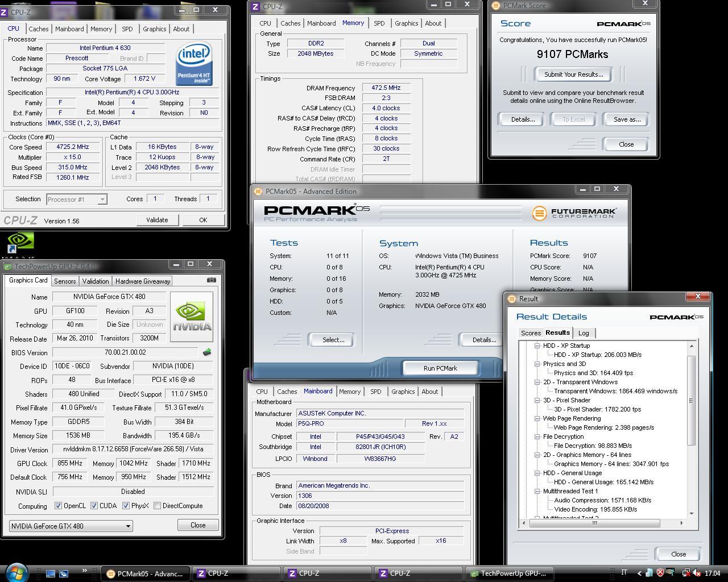
Task: Click the scroll up arrow in Result Details
Action: coord(692,346)
